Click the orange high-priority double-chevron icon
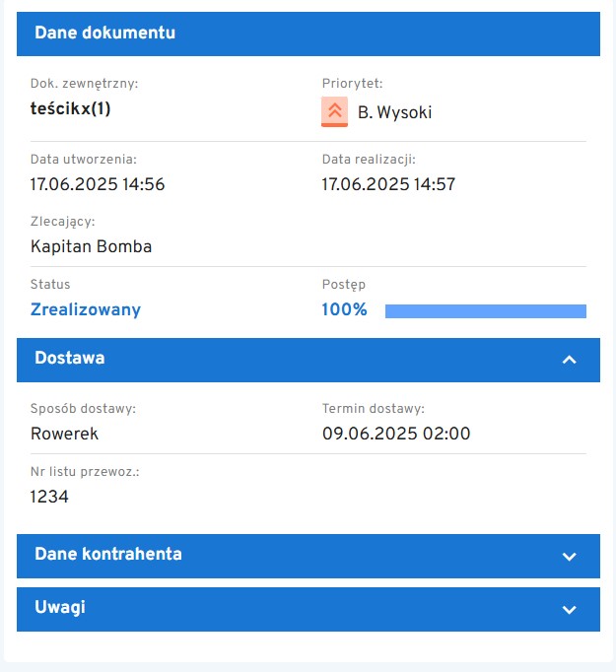This screenshot has width=616, height=672. tap(335, 111)
